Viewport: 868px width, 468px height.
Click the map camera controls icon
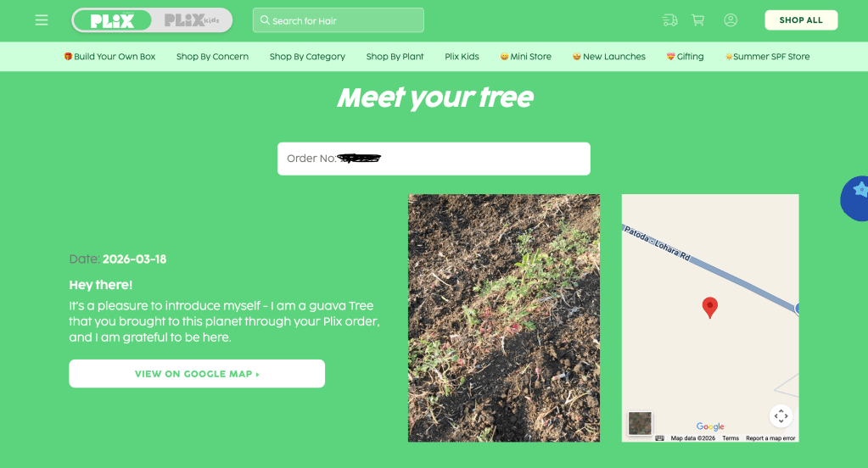click(x=781, y=415)
